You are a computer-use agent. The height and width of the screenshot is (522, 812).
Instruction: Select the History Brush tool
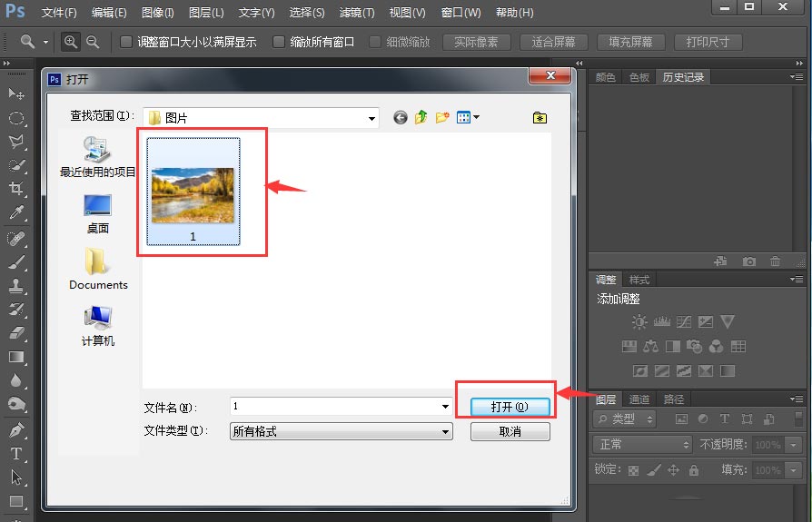16,310
